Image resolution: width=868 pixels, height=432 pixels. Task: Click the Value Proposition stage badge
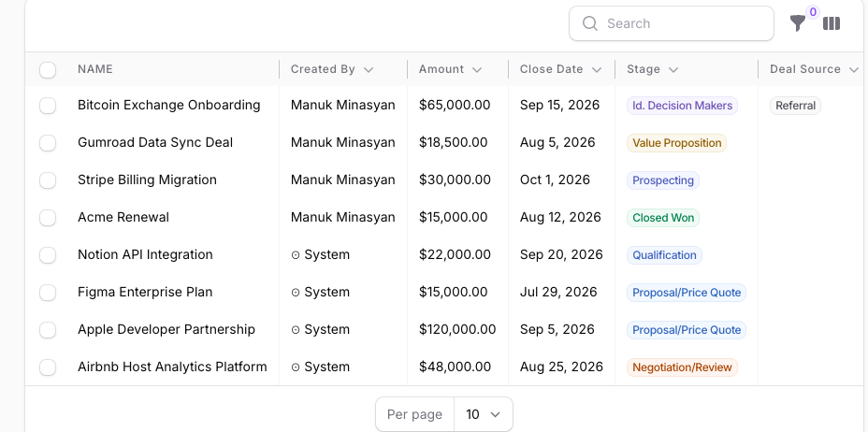tap(676, 143)
